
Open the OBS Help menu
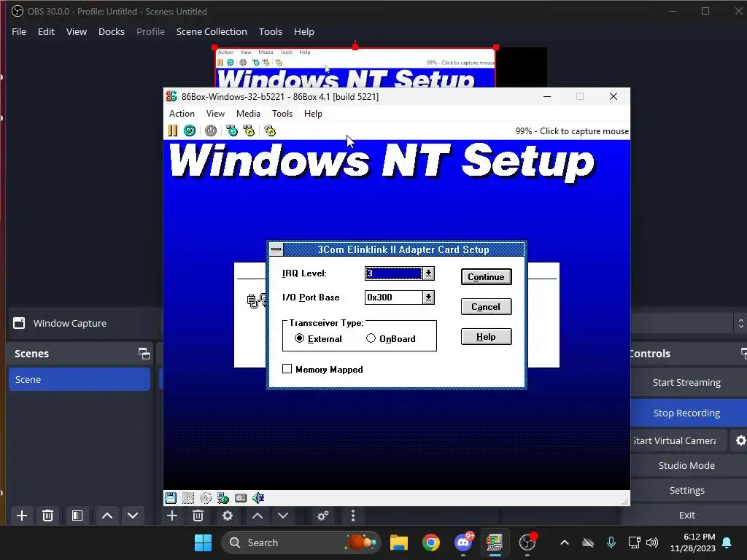pos(304,31)
